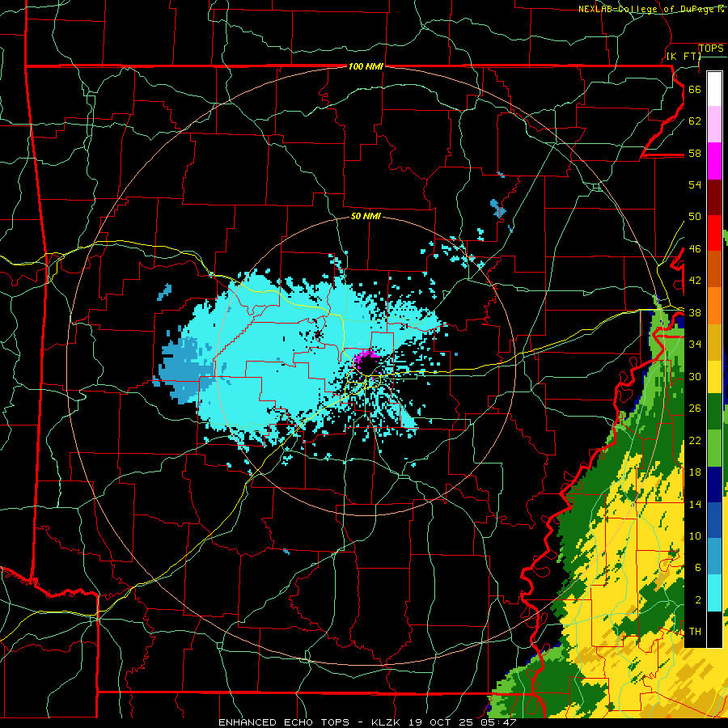
Task: Click the 66 legend scale value
Action: pyautogui.click(x=695, y=89)
